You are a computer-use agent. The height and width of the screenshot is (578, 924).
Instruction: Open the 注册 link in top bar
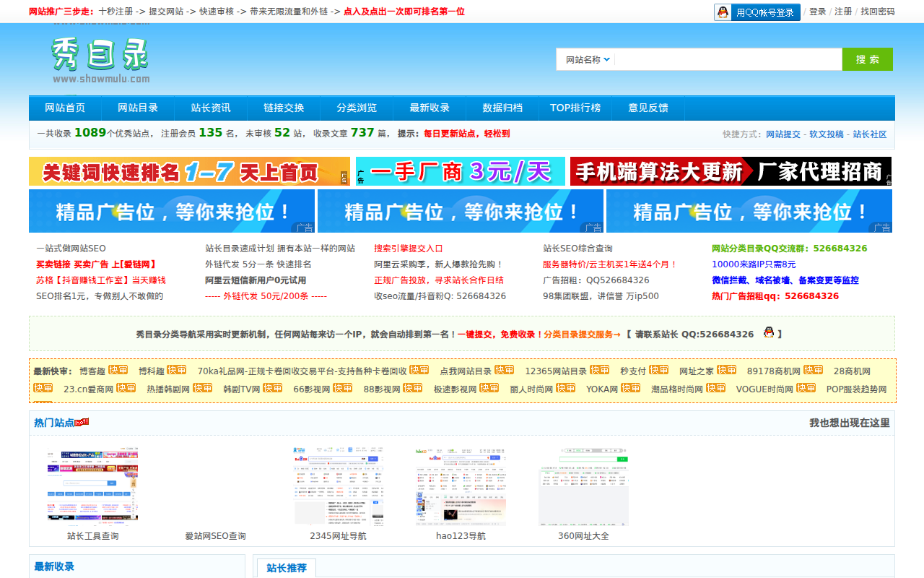click(843, 12)
